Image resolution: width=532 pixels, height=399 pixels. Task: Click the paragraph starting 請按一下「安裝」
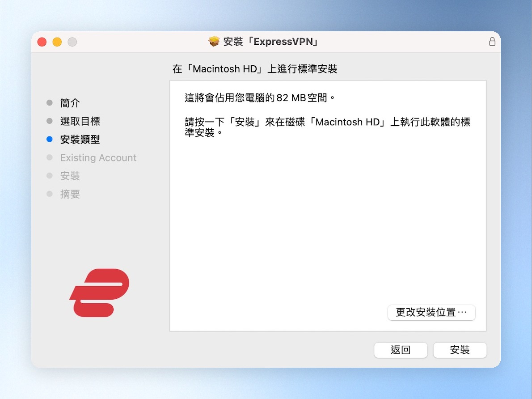click(327, 127)
